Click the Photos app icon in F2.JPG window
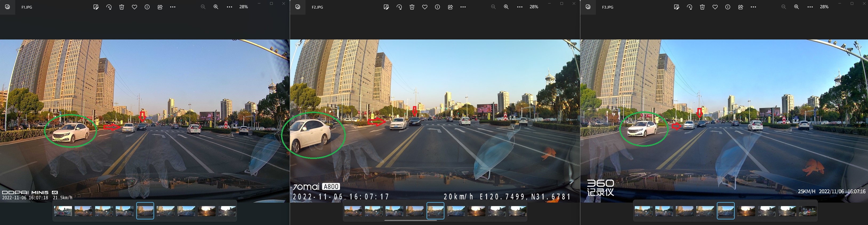Screen dimensions: 868x225 pyautogui.click(x=298, y=7)
